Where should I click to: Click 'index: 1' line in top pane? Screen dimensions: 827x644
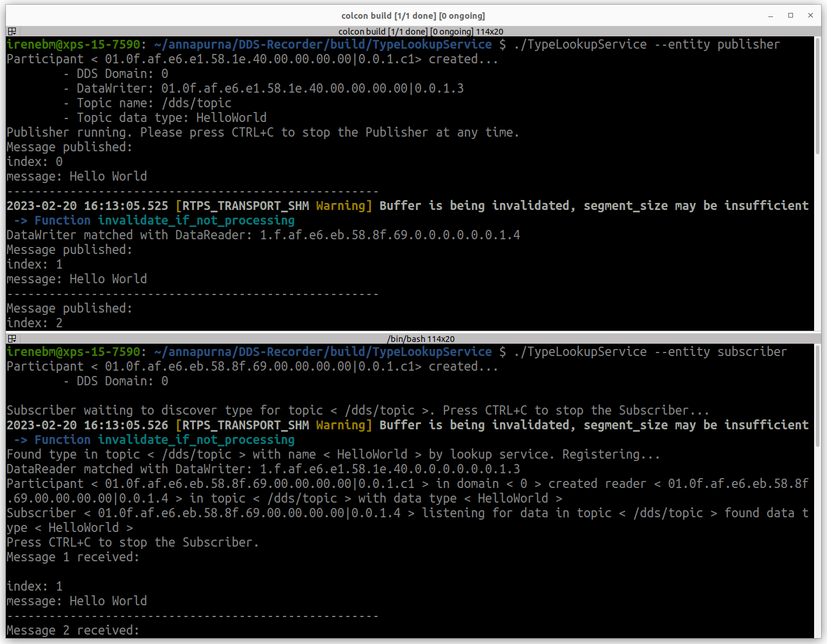(35, 265)
